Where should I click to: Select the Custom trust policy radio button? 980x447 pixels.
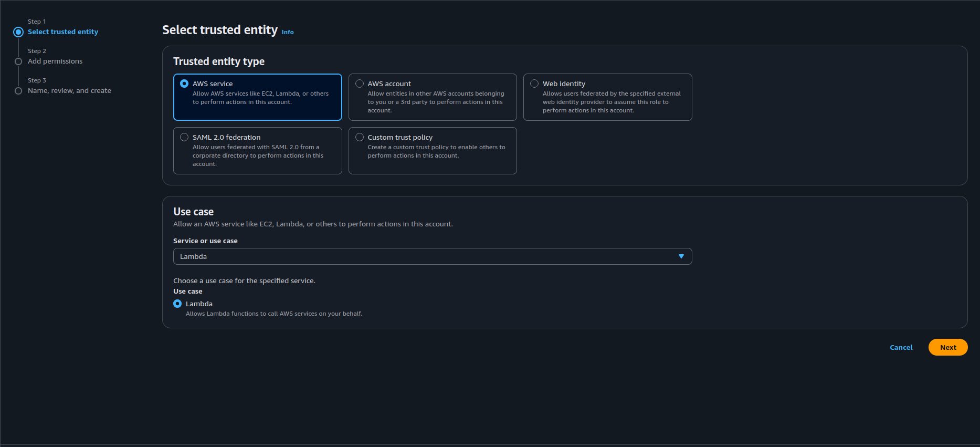point(360,137)
